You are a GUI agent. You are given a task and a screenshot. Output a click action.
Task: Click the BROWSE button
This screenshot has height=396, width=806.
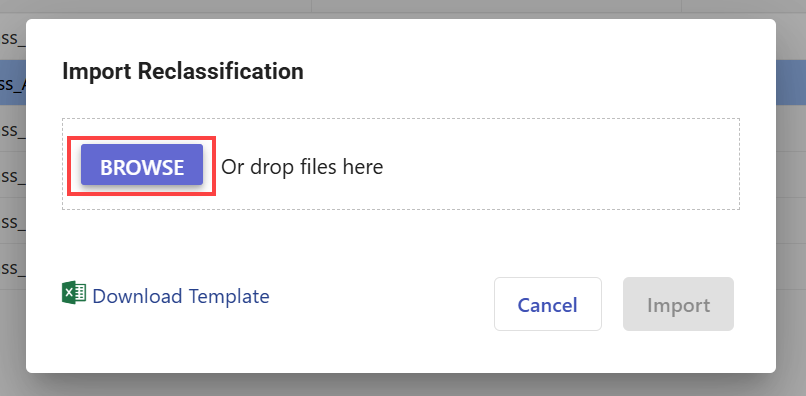142,165
